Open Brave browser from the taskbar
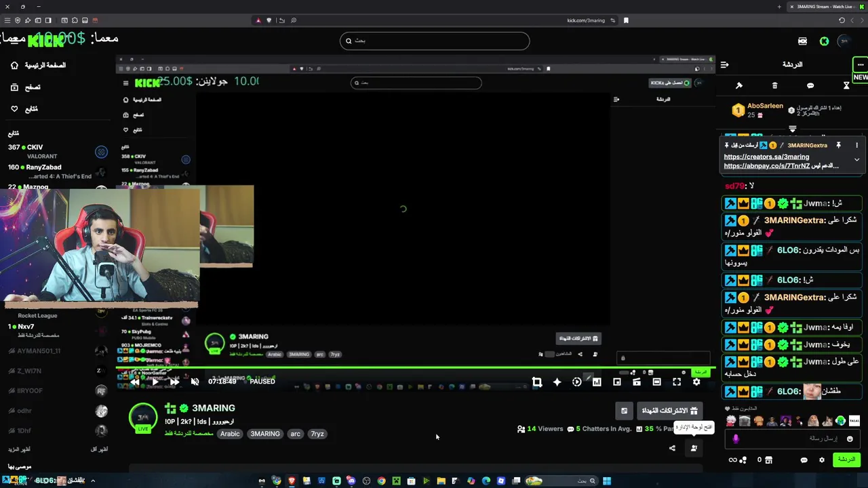 292,481
